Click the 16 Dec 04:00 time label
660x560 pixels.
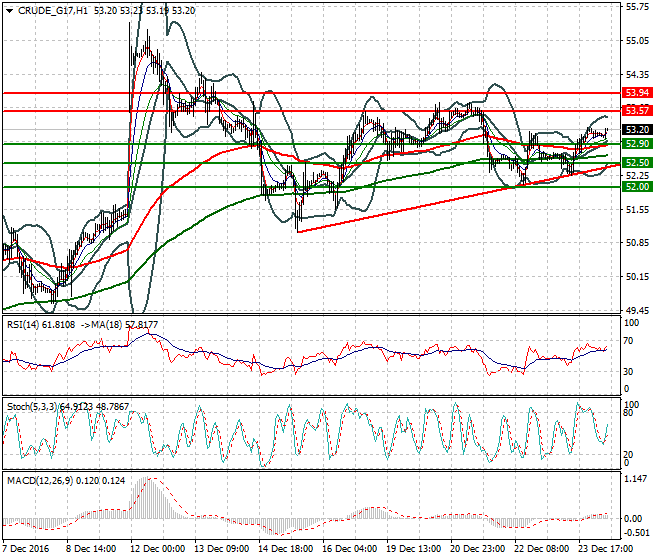[349, 549]
